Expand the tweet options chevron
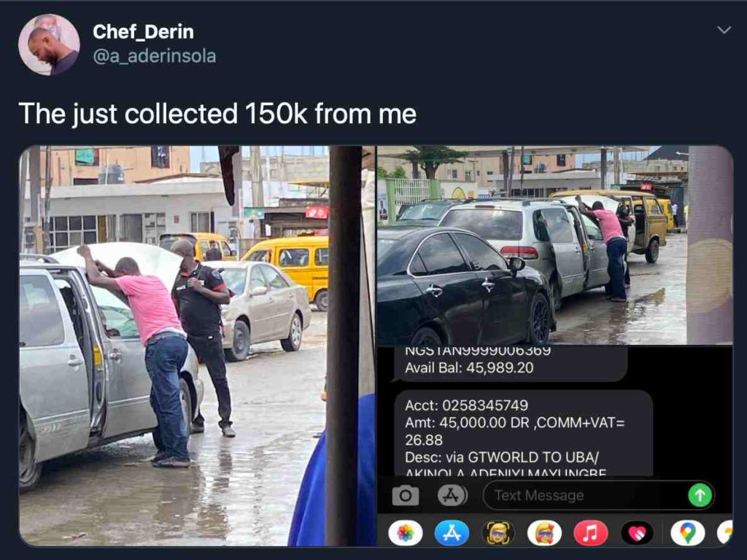The image size is (747, 560). [724, 30]
